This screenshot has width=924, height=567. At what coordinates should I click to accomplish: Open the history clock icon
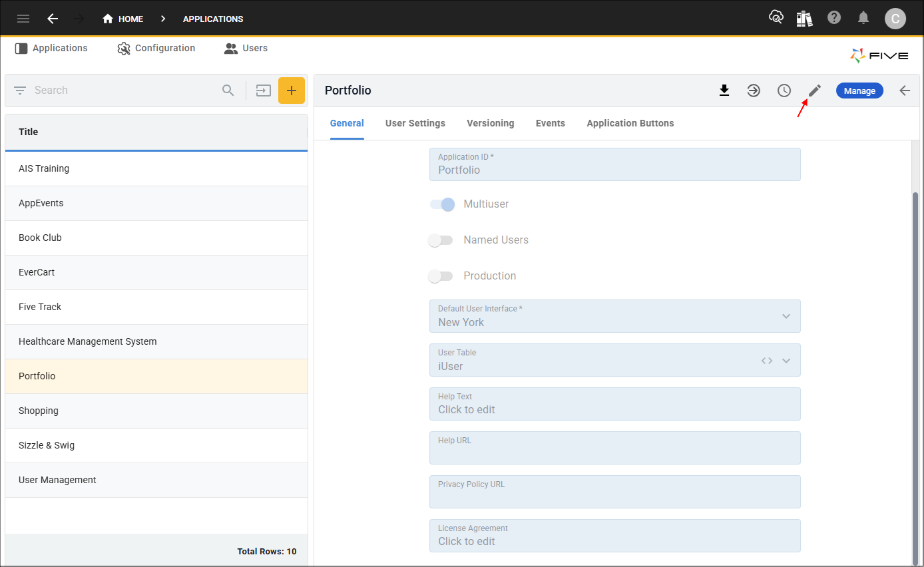click(784, 91)
